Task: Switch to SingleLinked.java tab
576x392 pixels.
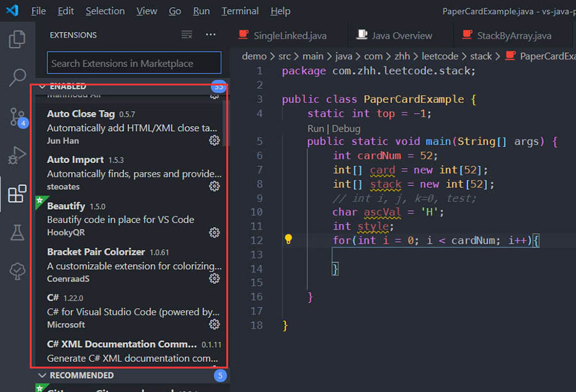Action: [x=289, y=35]
